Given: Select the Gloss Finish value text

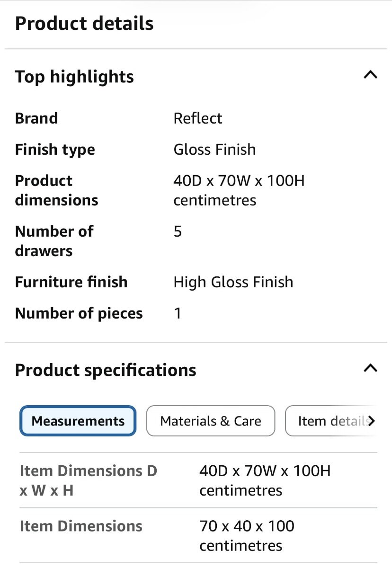Looking at the screenshot, I should [x=214, y=150].
